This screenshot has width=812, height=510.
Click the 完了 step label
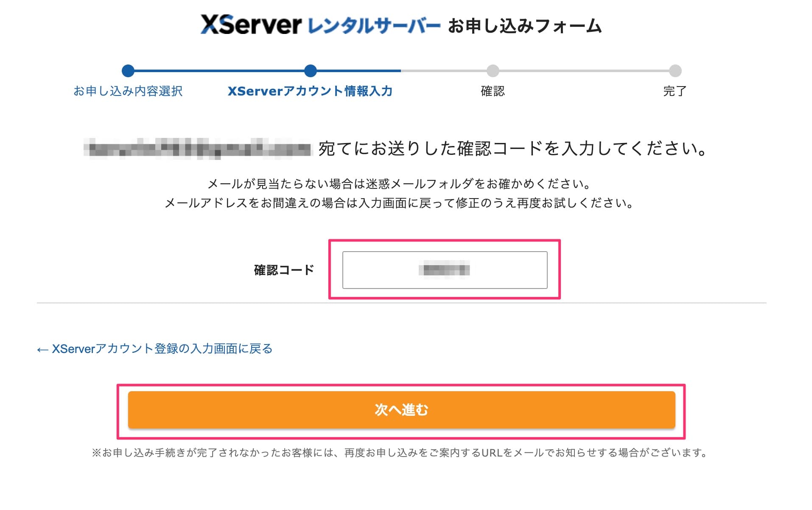pyautogui.click(x=675, y=91)
